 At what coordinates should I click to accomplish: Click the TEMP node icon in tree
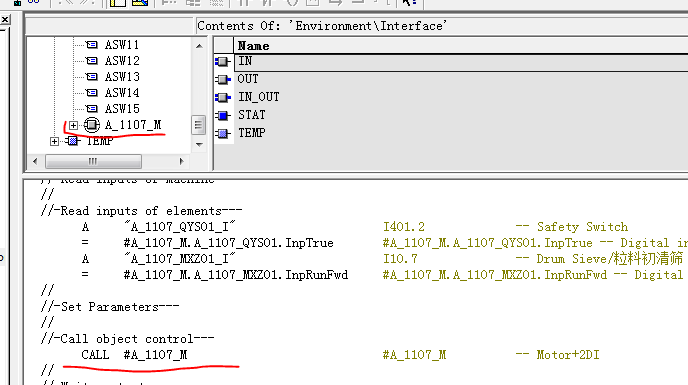coord(73,141)
